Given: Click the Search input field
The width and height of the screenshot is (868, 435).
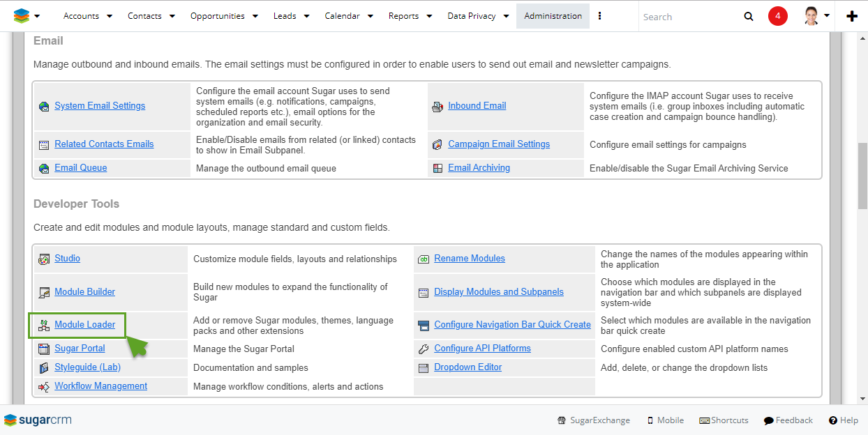Looking at the screenshot, I should [687, 17].
